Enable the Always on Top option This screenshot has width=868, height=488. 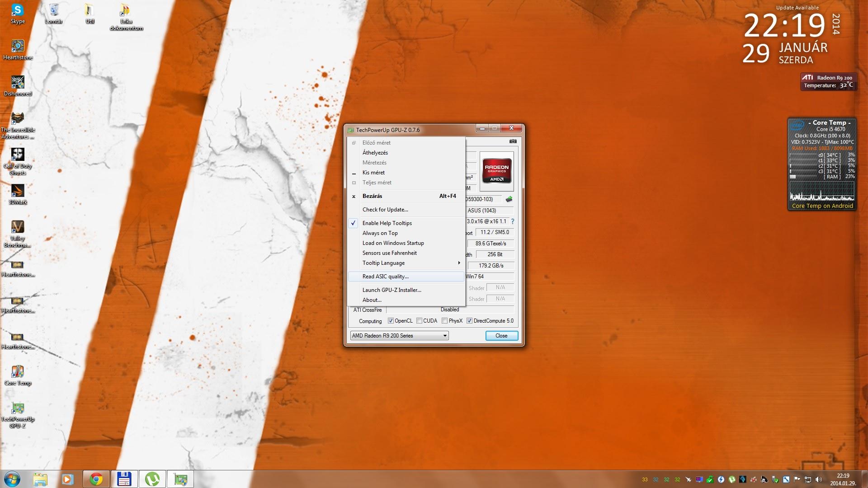tap(406, 233)
